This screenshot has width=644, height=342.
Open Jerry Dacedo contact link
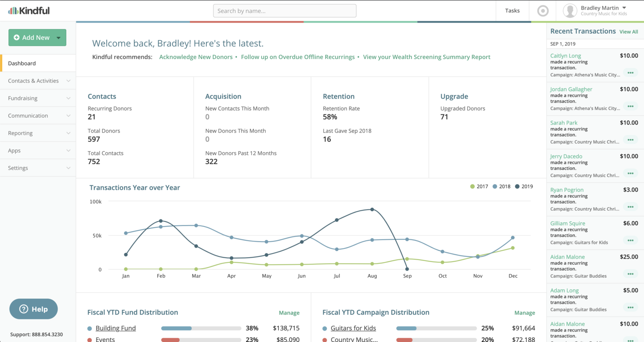(566, 156)
